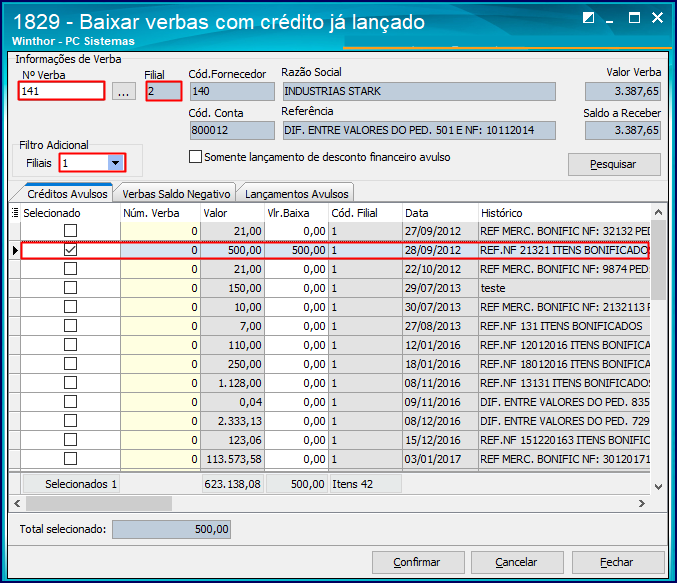Viewport: 677px width, 583px height.
Task: Close the window with the X icon
Action: (x=657, y=18)
